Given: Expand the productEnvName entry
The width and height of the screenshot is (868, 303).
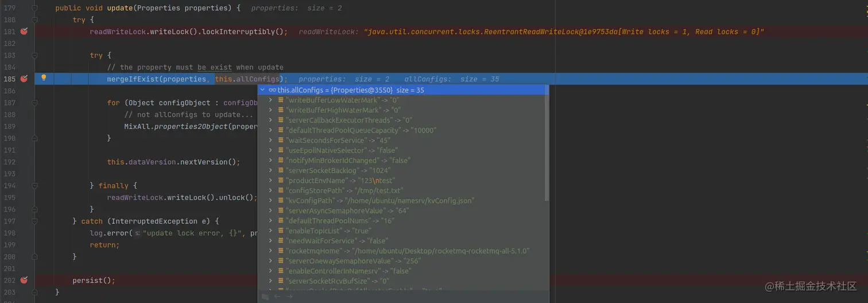Looking at the screenshot, I should click(271, 180).
